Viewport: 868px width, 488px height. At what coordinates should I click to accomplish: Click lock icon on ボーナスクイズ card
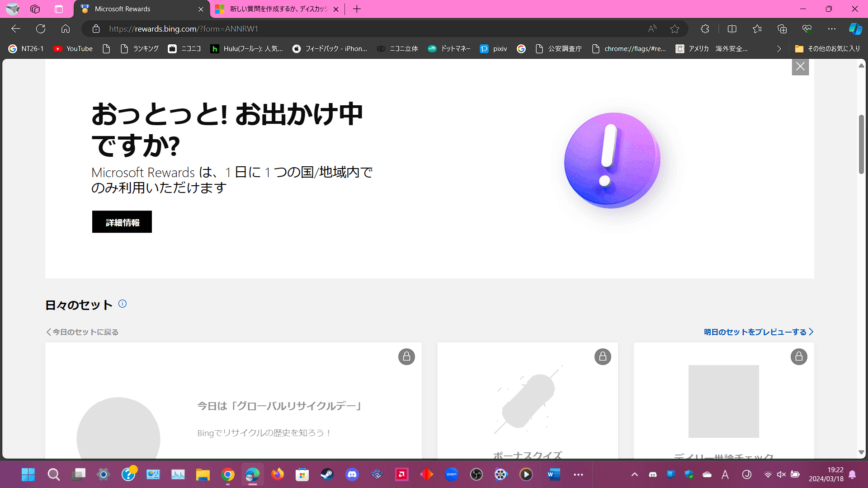tap(603, 357)
